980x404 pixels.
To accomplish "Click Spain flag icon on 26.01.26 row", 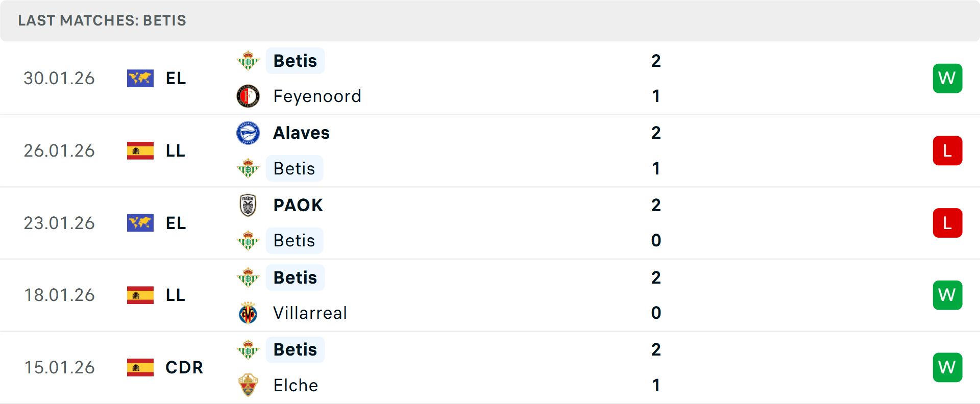I will point(140,151).
